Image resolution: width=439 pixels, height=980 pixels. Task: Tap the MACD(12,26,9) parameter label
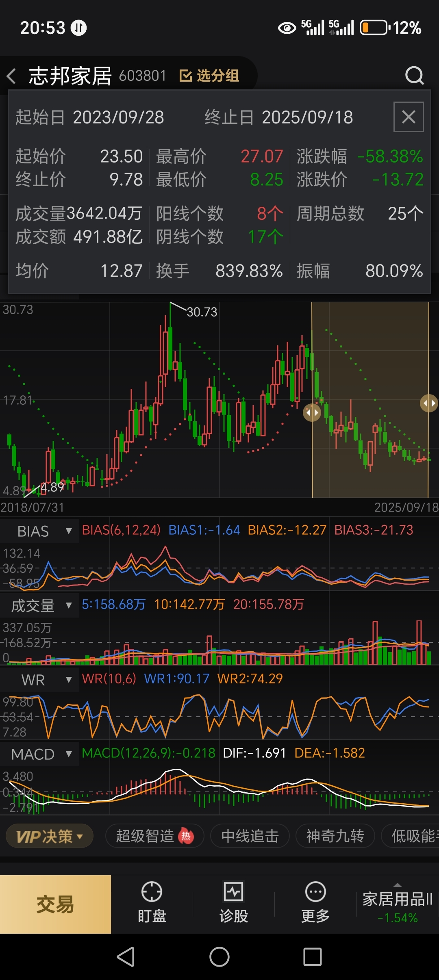[148, 753]
